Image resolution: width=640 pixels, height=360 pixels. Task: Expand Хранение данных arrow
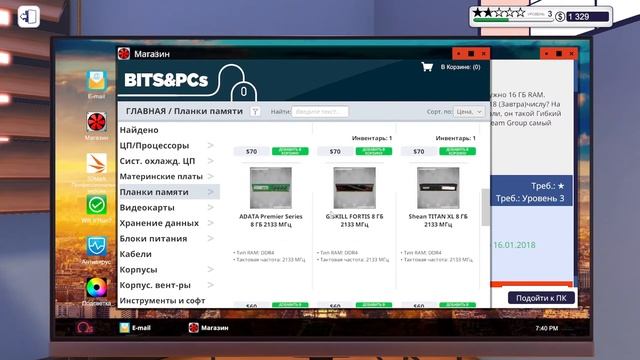[x=211, y=223]
